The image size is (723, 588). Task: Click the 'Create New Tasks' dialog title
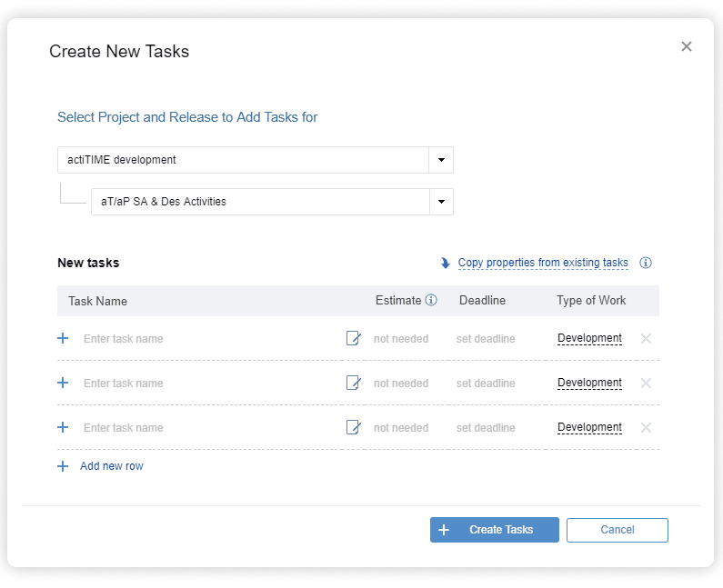pos(119,51)
